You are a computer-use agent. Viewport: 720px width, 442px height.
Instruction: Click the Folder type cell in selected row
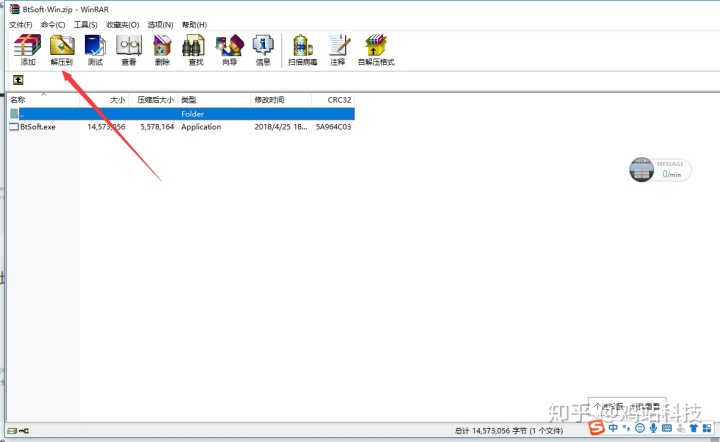192,114
